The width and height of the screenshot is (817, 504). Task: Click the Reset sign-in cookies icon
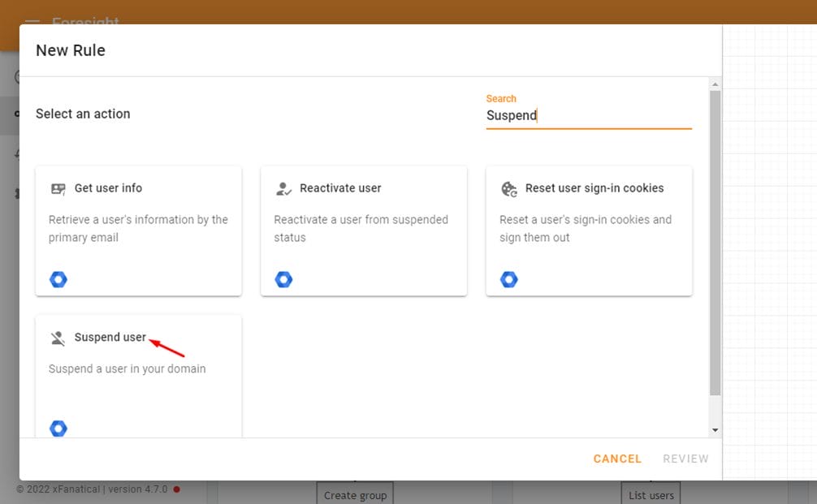509,189
